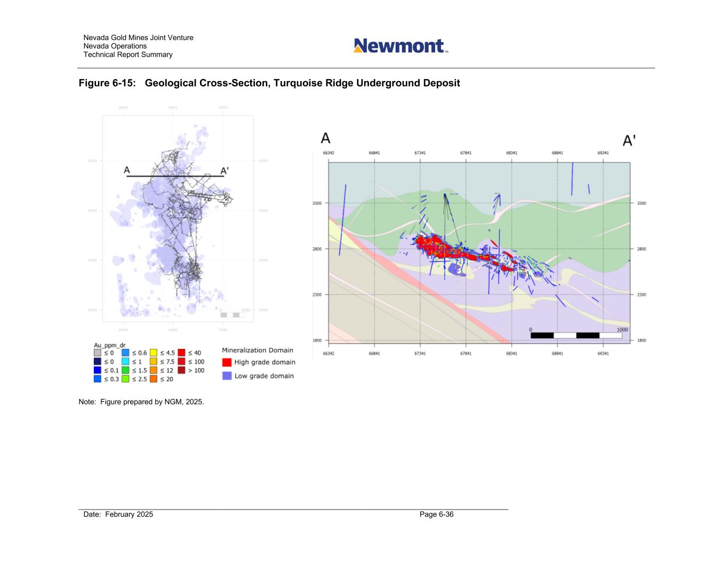This screenshot has height=563, width=728.
Task: Click the Mineralization Domain legend heading
Action: tap(258, 350)
